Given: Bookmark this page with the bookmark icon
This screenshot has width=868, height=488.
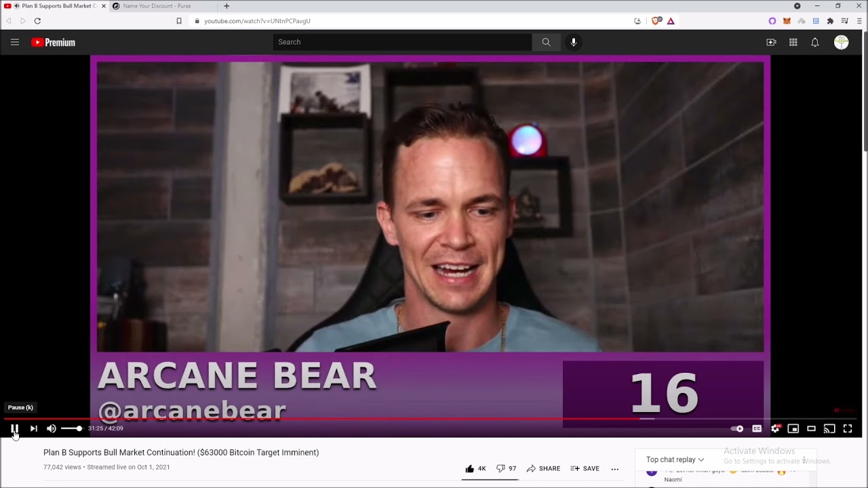Looking at the screenshot, I should pos(179,21).
